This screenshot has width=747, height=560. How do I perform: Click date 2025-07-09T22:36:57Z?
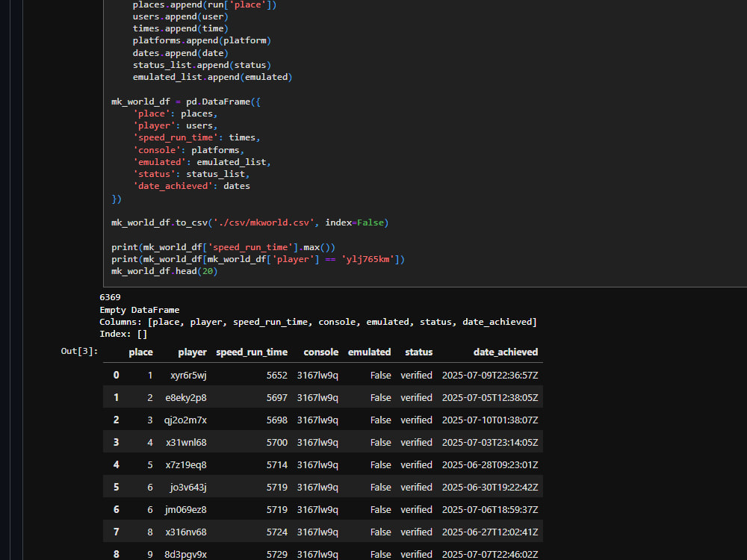(x=490, y=376)
